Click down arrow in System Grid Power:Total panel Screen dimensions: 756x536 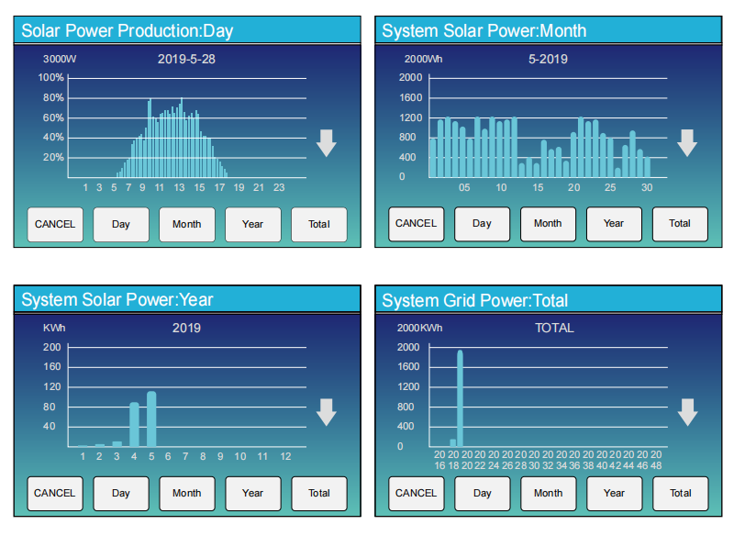tap(687, 412)
